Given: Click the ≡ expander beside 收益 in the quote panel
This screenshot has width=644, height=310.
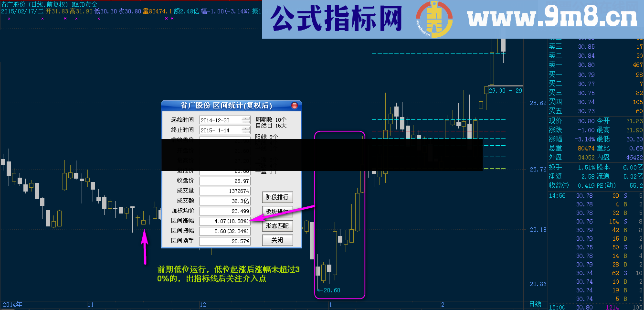Looking at the screenshot, I should tap(566, 185).
